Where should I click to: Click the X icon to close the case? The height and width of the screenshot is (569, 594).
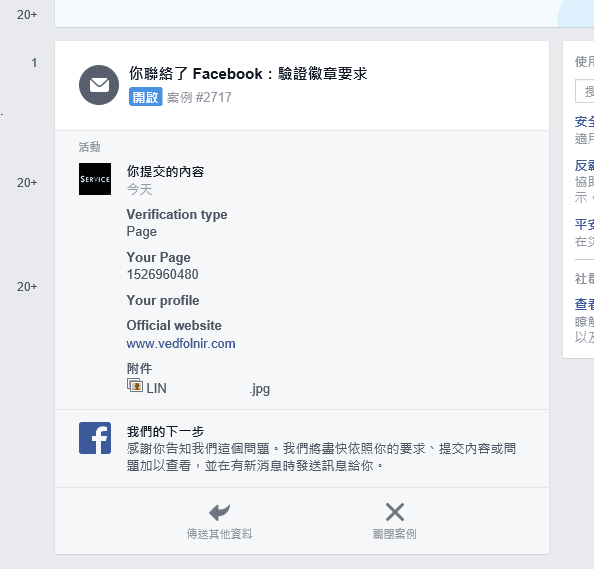[395, 512]
